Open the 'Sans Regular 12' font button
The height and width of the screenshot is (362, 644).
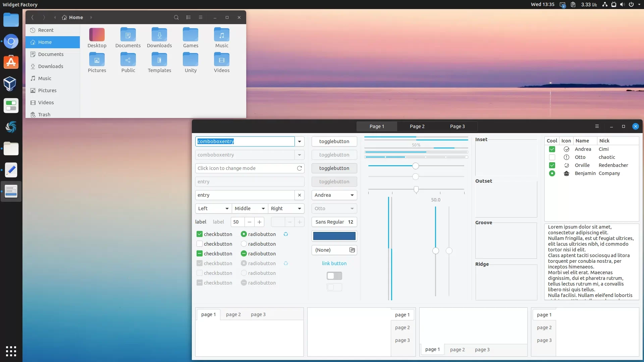coord(334,222)
